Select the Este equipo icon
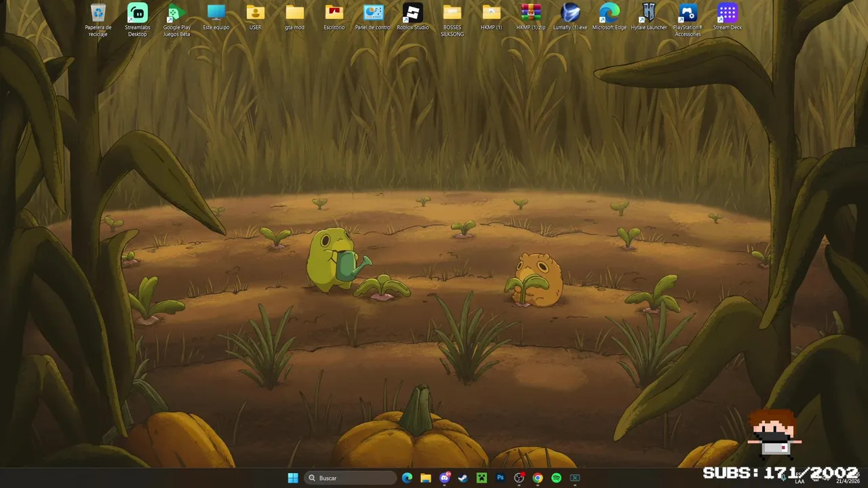Screen dimensions: 868x488 pos(216,17)
